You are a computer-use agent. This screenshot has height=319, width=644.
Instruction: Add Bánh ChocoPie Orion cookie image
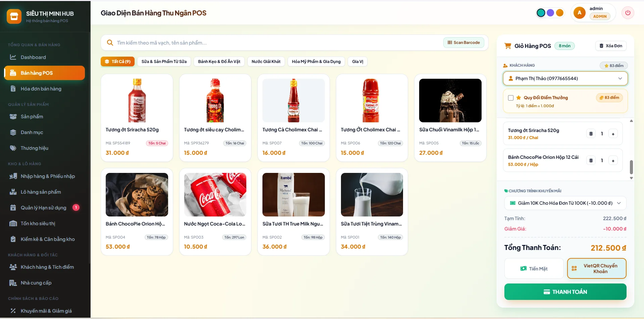(x=137, y=195)
